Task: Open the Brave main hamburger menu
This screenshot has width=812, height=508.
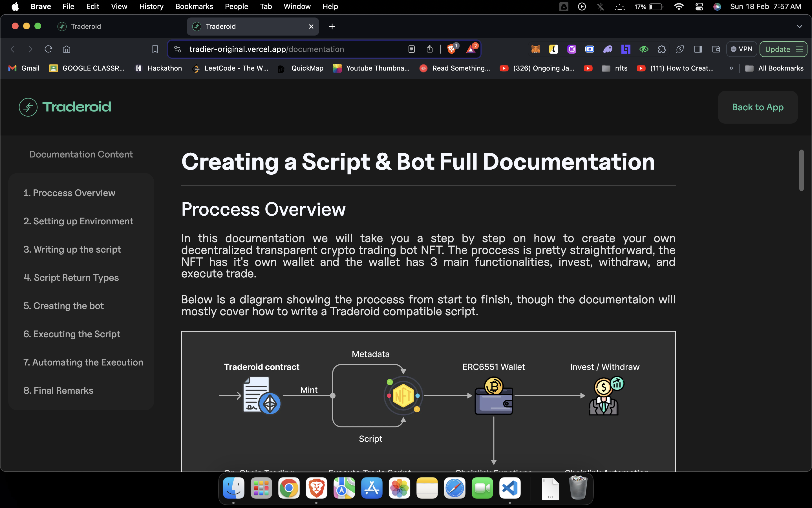Action: pos(800,49)
